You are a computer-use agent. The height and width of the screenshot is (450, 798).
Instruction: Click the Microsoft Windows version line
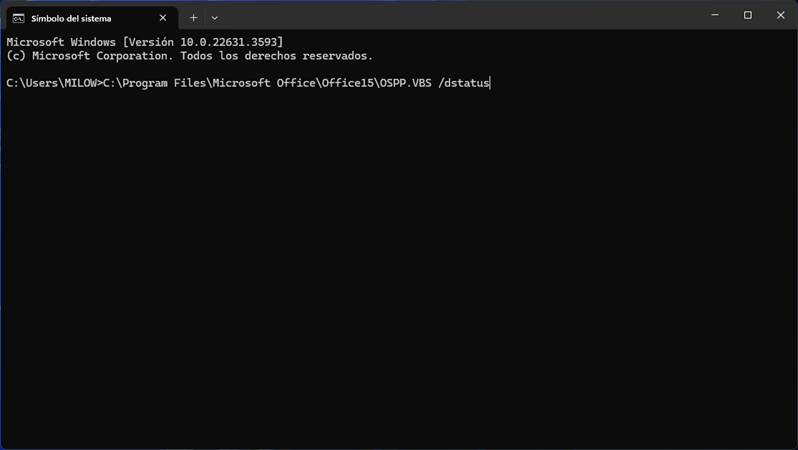tap(144, 42)
